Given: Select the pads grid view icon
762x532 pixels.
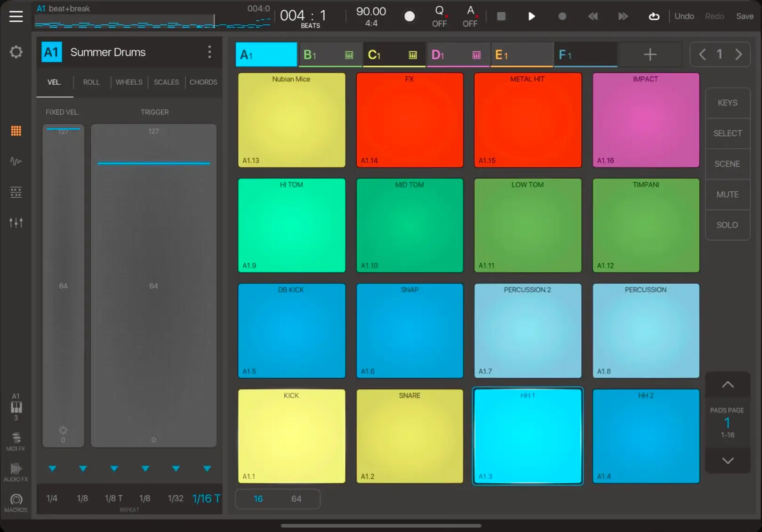Looking at the screenshot, I should pyautogui.click(x=16, y=131).
